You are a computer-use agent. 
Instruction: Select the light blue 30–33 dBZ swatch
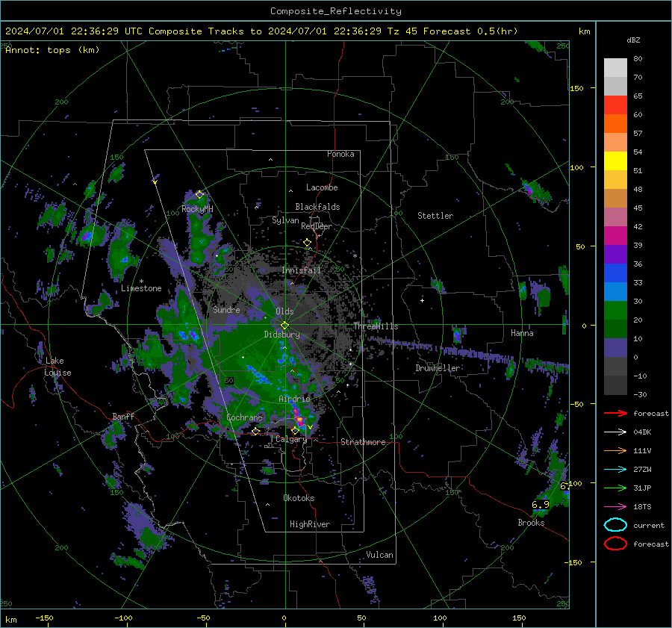615,291
